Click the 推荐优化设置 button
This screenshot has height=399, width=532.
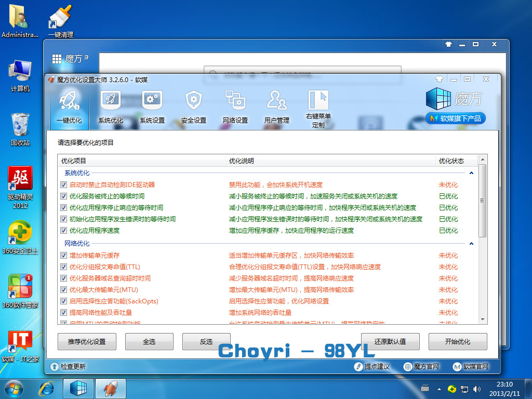click(87, 342)
